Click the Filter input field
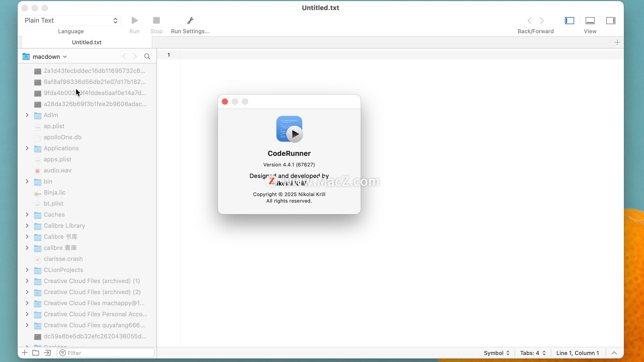 (x=109, y=353)
